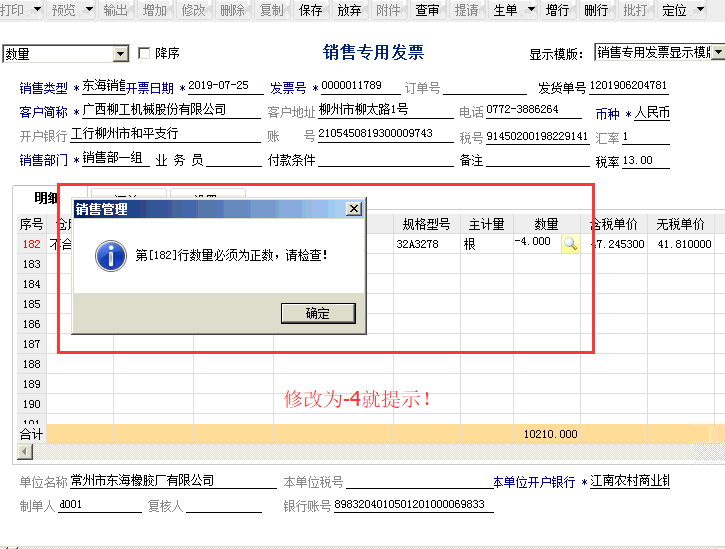725x549 pixels.
Task: Click the quantity cell -4.000
Action: 537,242
